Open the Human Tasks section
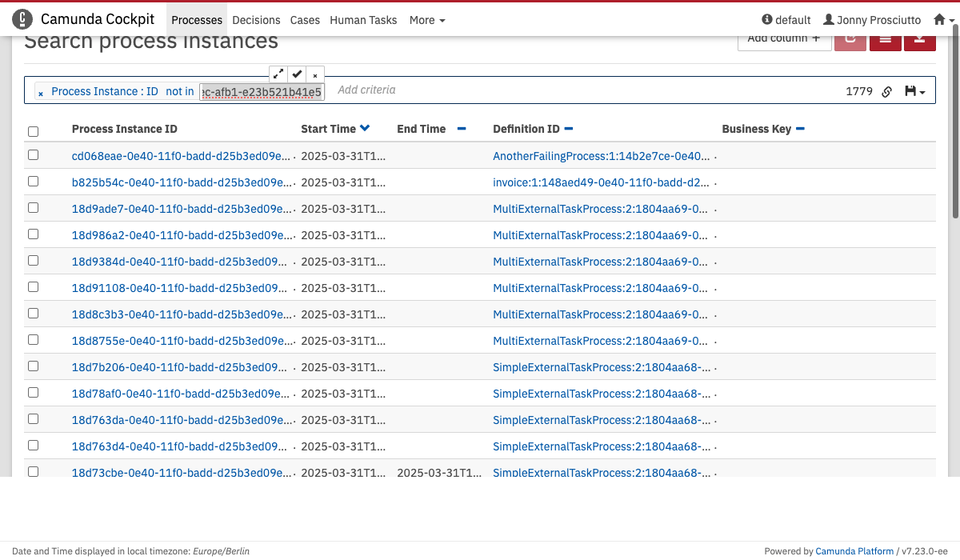This screenshot has width=960, height=560. tap(363, 20)
